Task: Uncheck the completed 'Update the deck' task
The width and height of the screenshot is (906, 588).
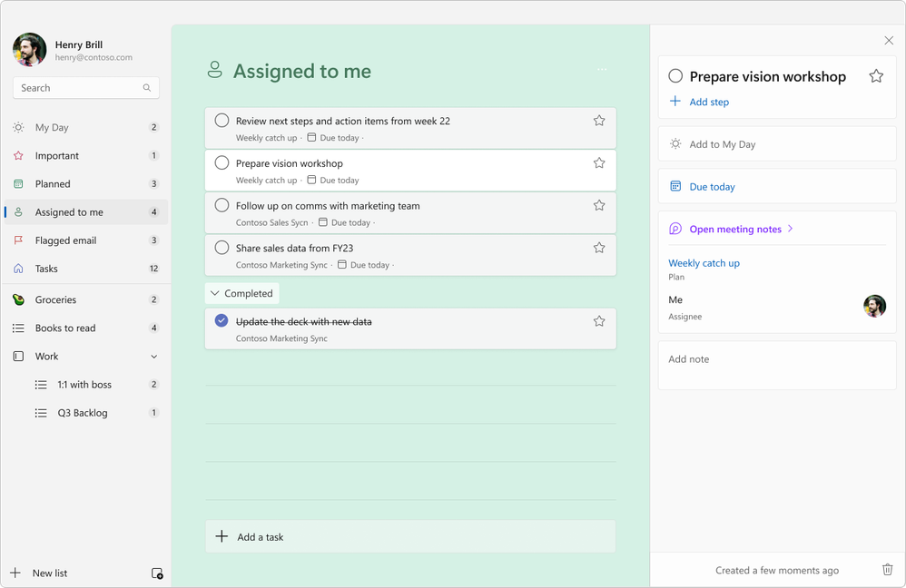Action: [222, 321]
